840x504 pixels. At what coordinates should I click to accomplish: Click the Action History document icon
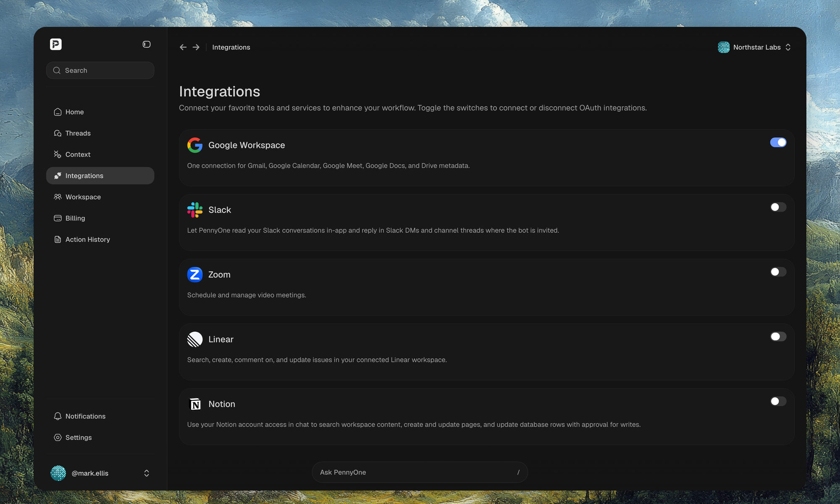pyautogui.click(x=58, y=239)
